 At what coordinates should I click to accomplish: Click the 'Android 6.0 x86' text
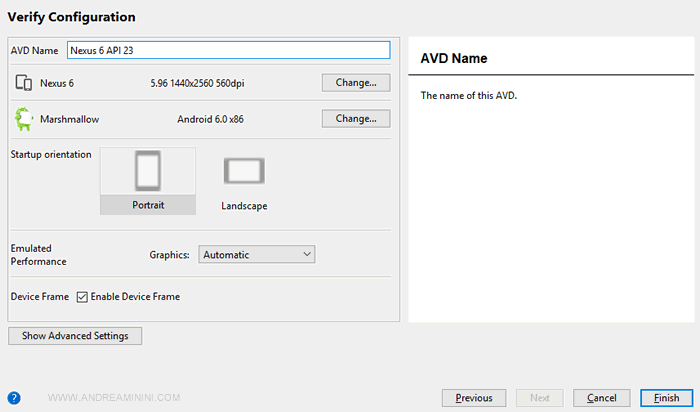coord(210,119)
